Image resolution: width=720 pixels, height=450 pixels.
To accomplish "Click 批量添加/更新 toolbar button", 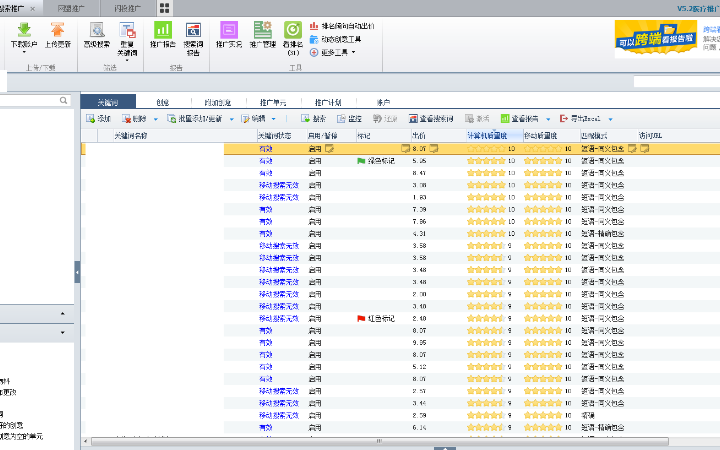I will pyautogui.click(x=195, y=118).
